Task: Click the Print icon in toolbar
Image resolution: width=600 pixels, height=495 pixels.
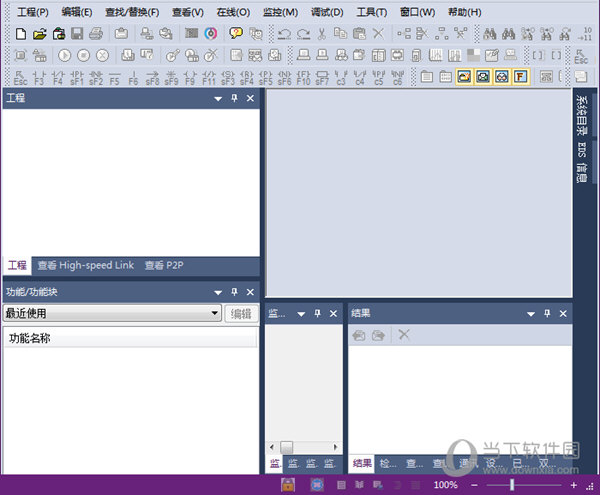Action: pos(95,34)
